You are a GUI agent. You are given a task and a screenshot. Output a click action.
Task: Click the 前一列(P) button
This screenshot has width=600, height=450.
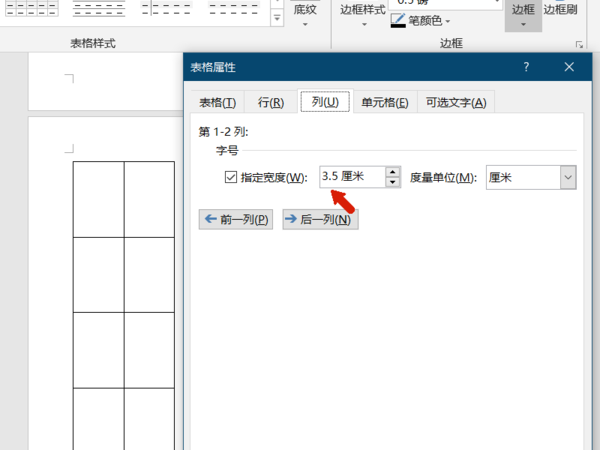point(236,219)
